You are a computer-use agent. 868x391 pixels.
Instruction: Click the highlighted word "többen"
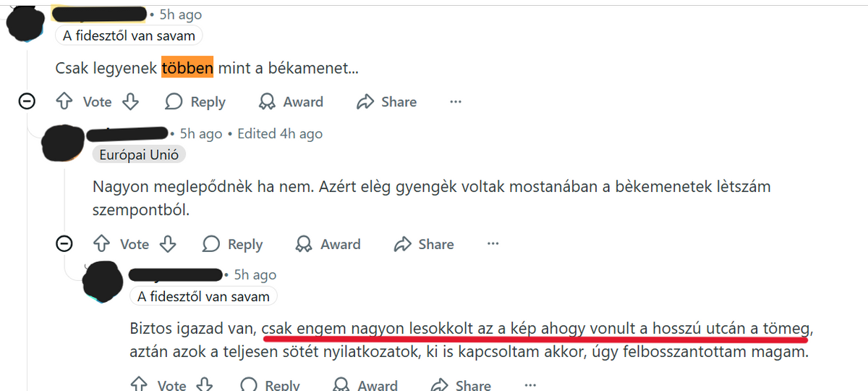187,68
